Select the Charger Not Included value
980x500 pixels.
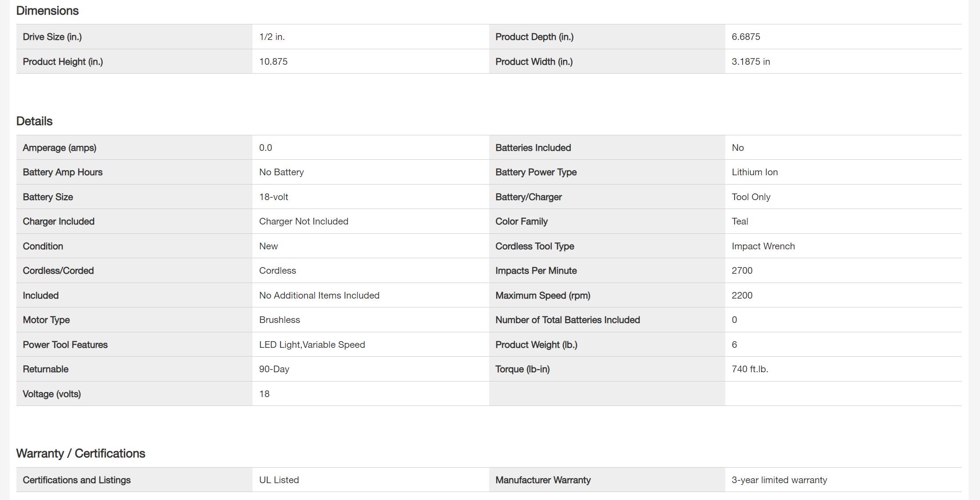coord(304,221)
